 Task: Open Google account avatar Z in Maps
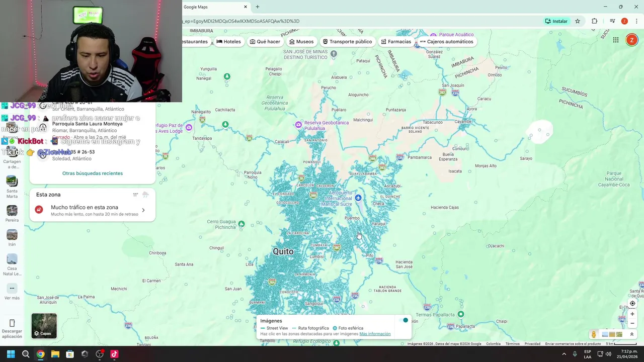(x=631, y=40)
